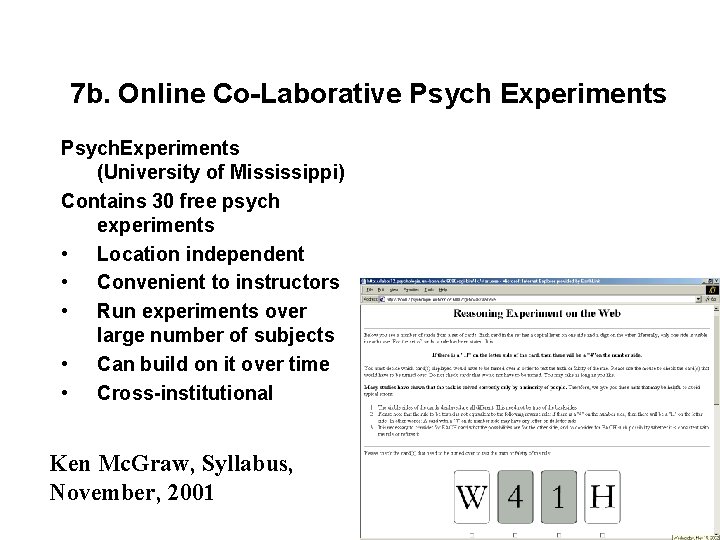Click the 'Convenient to instructors' bullet

pos(218,282)
